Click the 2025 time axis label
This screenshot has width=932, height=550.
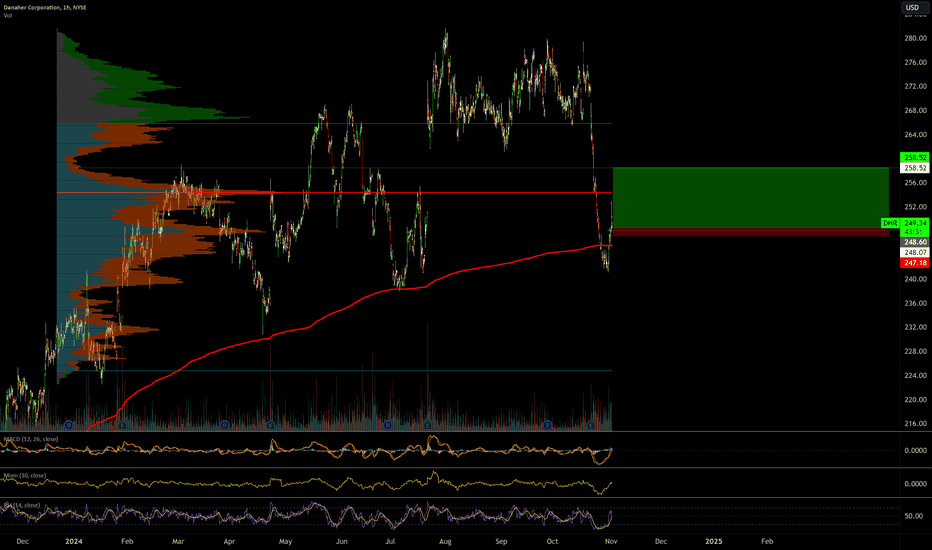click(713, 541)
